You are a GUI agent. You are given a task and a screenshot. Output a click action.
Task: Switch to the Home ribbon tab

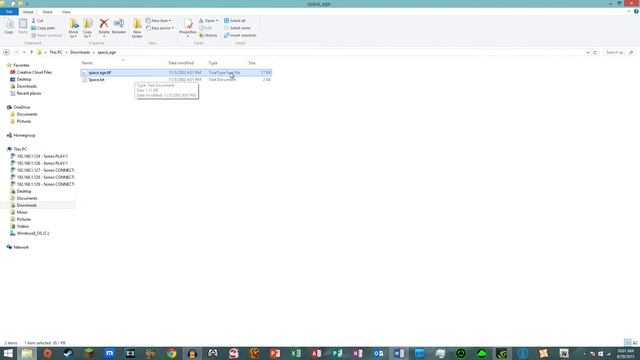click(28, 12)
